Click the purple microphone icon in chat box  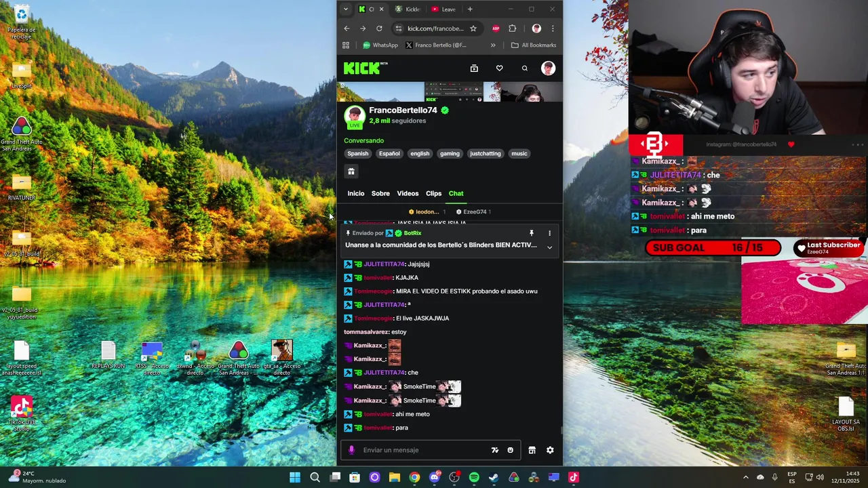(x=351, y=450)
